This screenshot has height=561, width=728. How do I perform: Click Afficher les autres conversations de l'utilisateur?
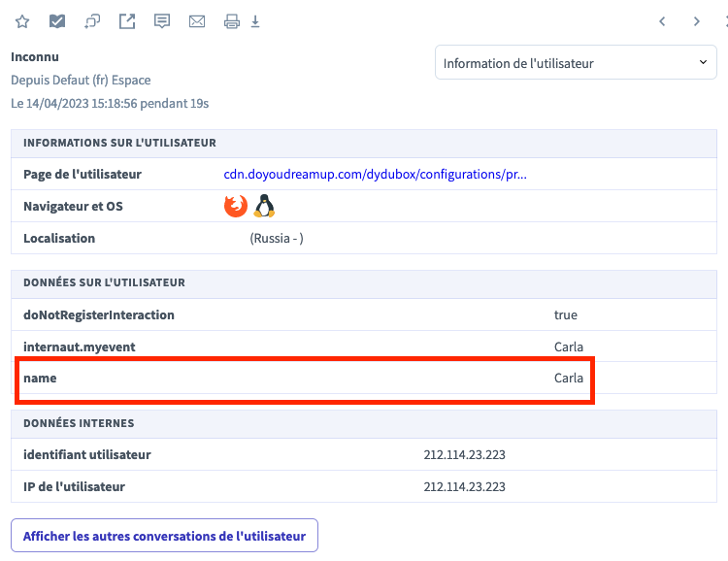coord(164,536)
